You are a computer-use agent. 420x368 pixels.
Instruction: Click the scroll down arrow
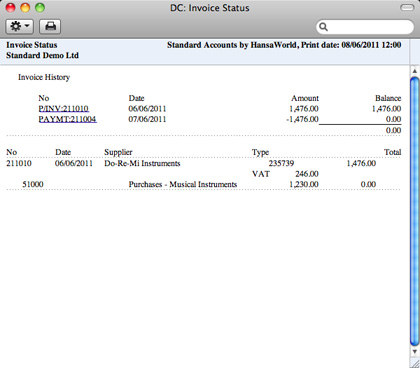coord(415,351)
